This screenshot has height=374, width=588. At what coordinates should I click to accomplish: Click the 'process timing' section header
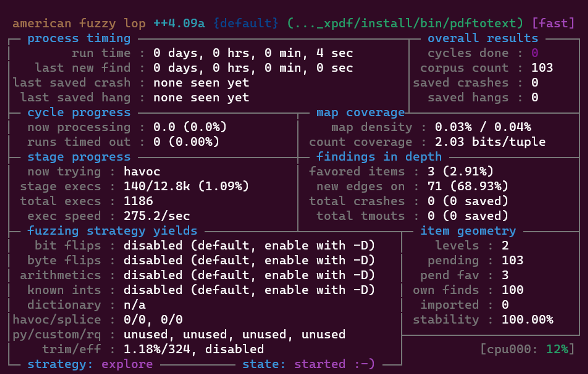pyautogui.click(x=79, y=38)
